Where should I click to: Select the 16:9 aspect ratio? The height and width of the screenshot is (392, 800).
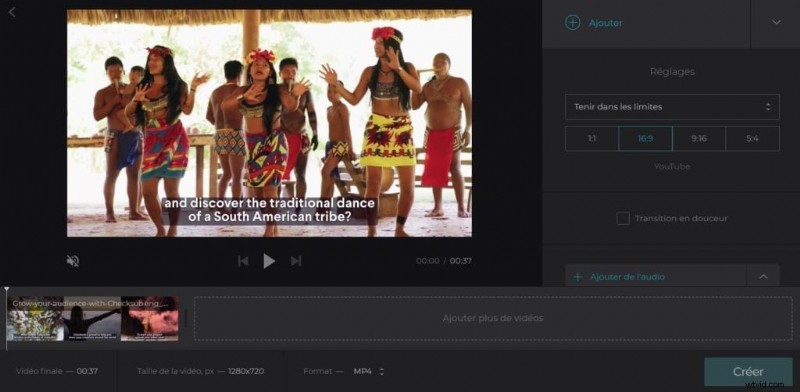point(645,139)
